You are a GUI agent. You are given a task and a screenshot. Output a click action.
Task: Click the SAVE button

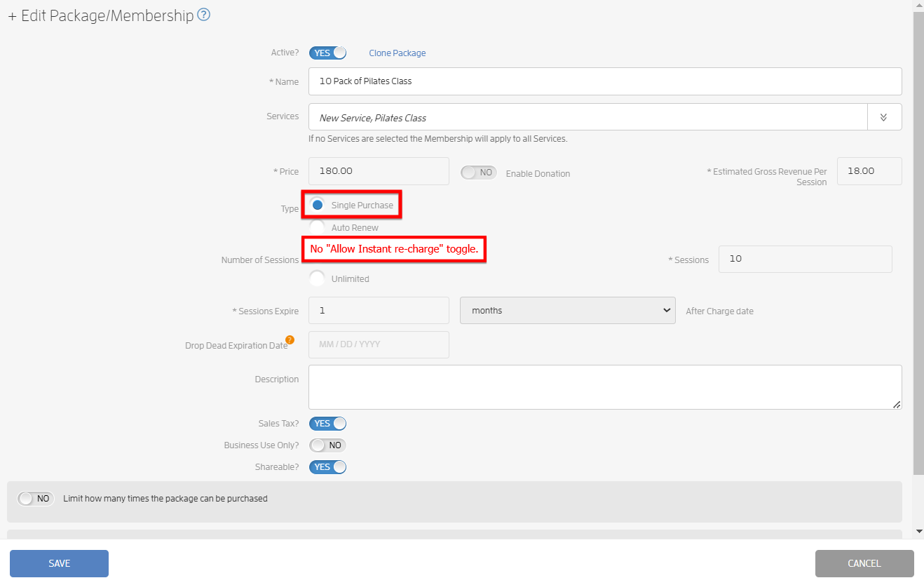coord(59,563)
